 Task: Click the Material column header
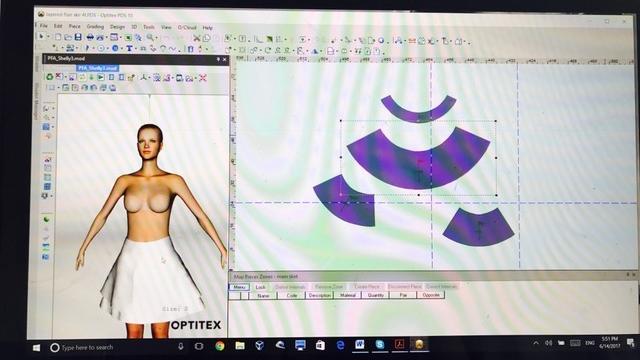(348, 295)
